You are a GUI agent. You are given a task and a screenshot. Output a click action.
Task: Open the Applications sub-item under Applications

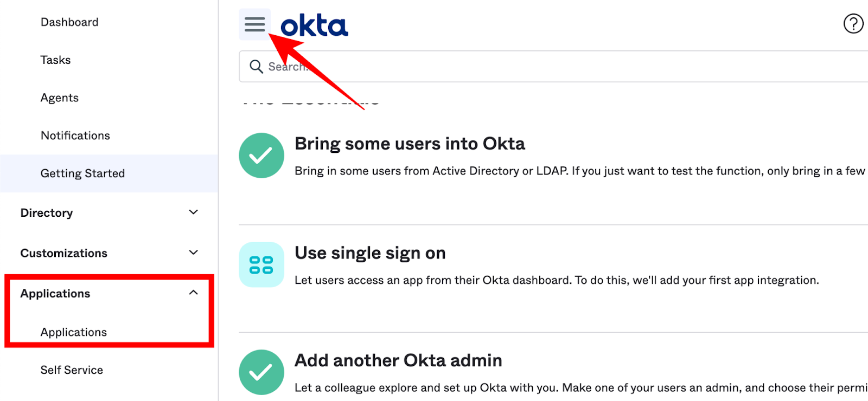click(74, 332)
